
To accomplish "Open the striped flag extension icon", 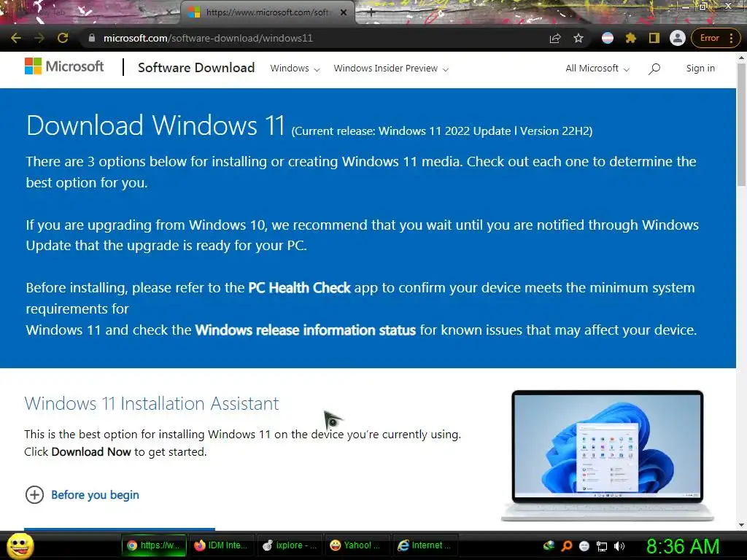I will (x=608, y=38).
